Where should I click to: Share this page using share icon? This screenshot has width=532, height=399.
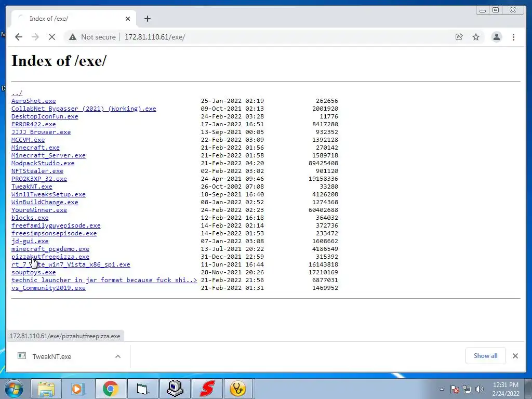[x=459, y=37]
